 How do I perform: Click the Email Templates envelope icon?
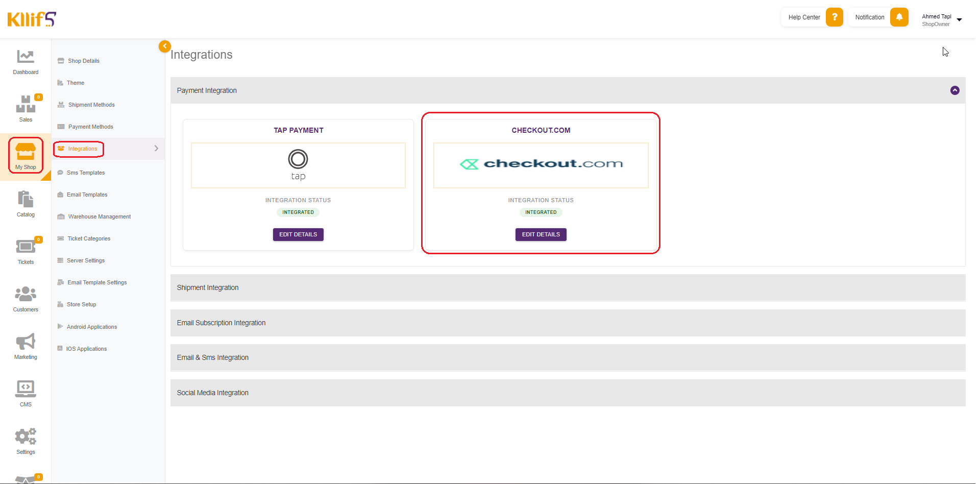coord(60,195)
